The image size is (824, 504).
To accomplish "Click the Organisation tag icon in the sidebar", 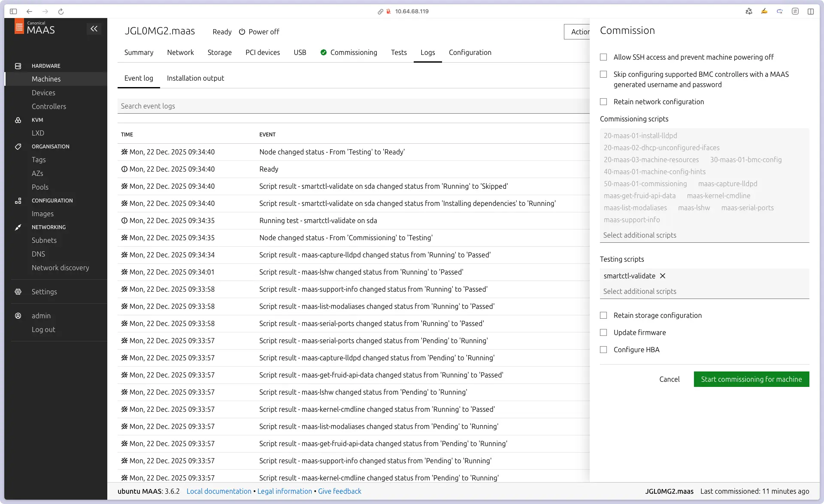I will (18, 147).
